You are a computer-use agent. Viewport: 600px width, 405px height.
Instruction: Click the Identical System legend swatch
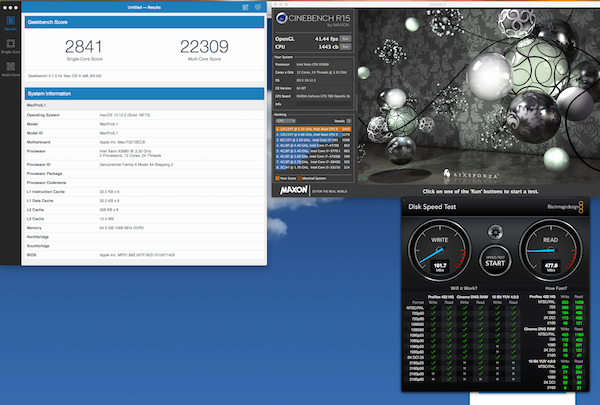(x=300, y=178)
